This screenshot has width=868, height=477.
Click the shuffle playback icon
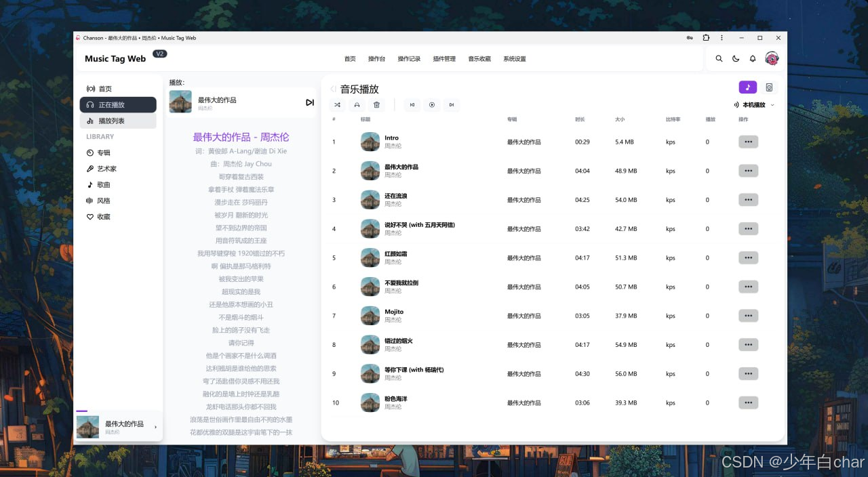[x=337, y=105]
